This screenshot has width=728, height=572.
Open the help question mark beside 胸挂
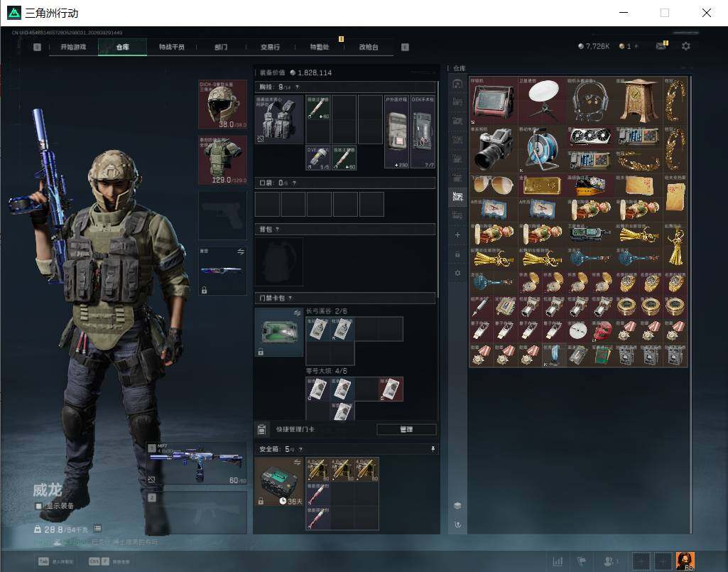coord(297,87)
